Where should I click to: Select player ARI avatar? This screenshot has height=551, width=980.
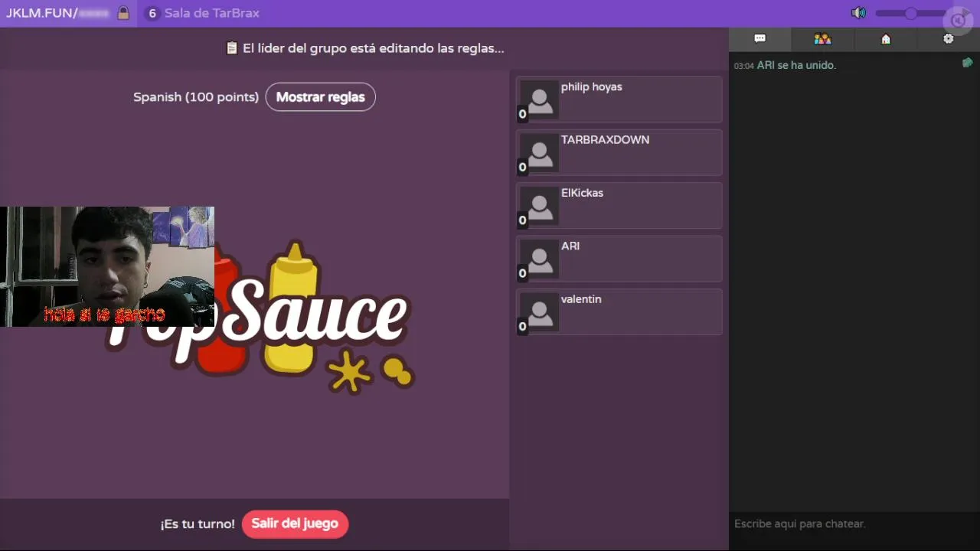pos(540,259)
